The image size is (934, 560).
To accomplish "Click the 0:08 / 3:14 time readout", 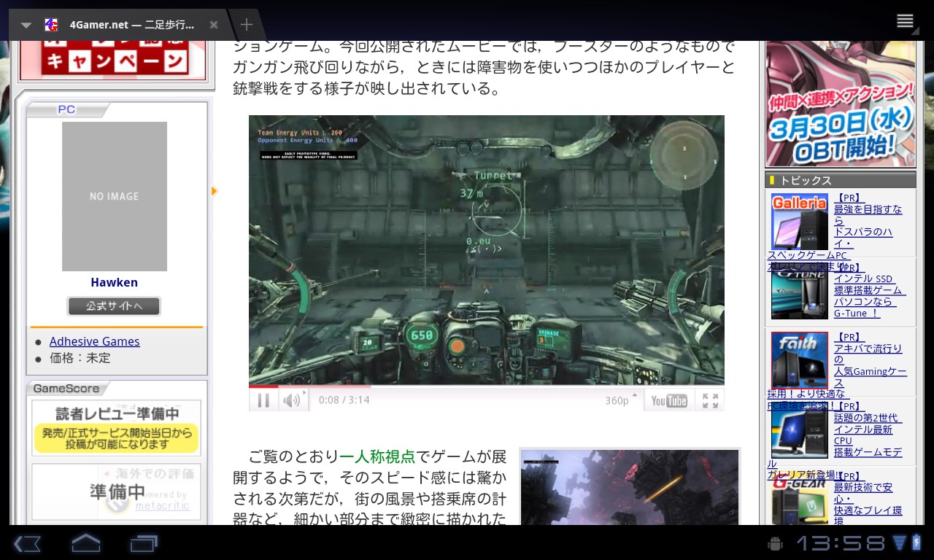I will point(344,400).
